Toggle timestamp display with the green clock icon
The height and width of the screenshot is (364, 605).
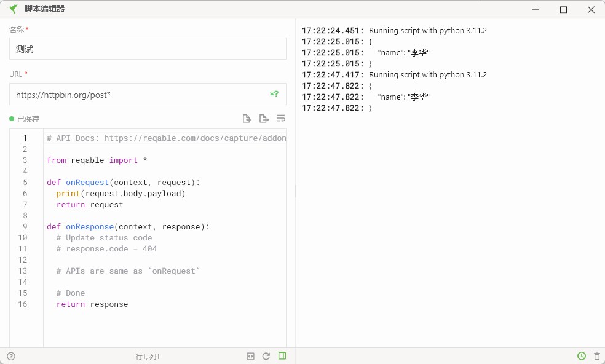[x=581, y=356]
